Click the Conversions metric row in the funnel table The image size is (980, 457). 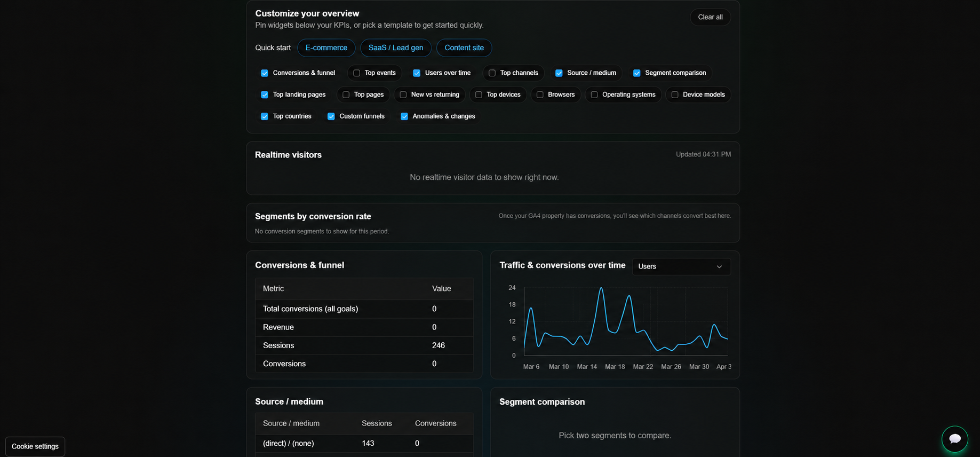tap(364, 364)
